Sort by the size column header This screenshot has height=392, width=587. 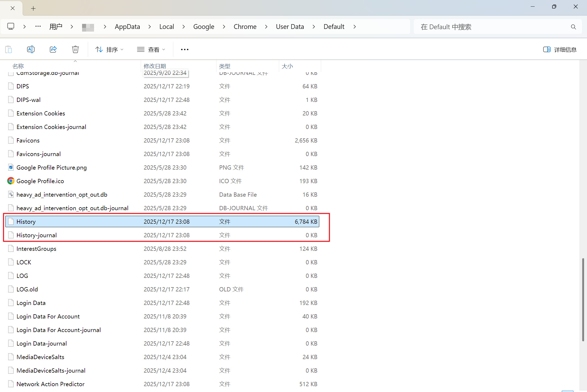tap(287, 66)
